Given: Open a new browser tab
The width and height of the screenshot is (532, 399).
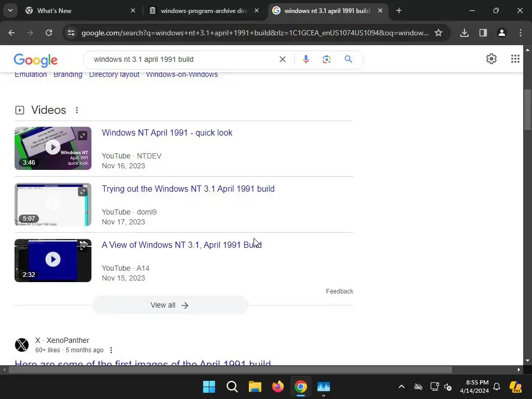Looking at the screenshot, I should pyautogui.click(x=399, y=10).
